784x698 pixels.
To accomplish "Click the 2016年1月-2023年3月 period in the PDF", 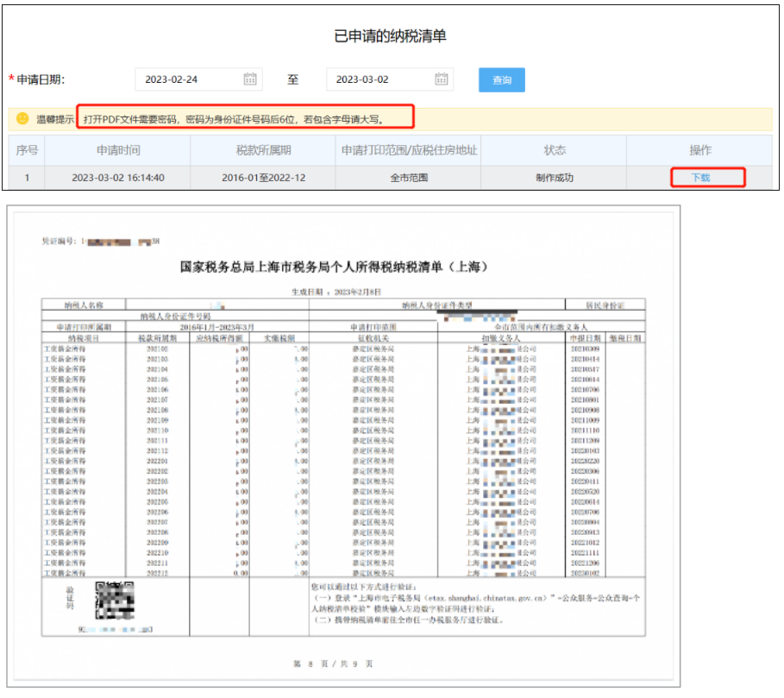I will tap(217, 327).
